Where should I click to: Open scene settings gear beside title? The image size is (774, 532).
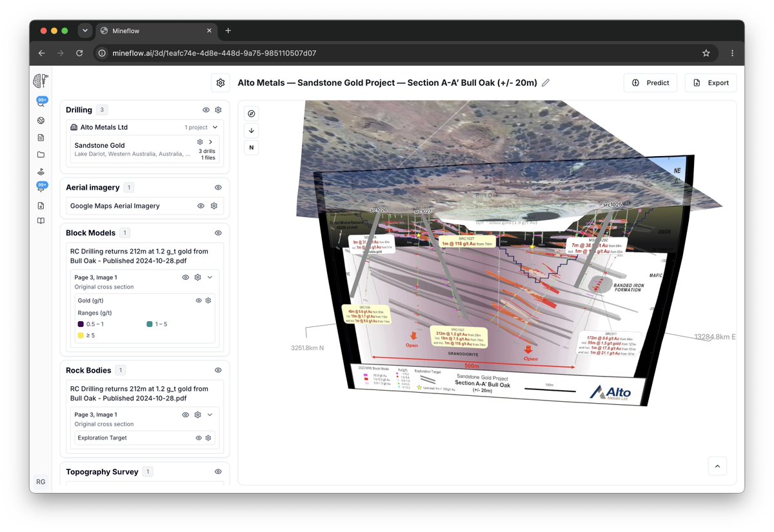point(221,83)
